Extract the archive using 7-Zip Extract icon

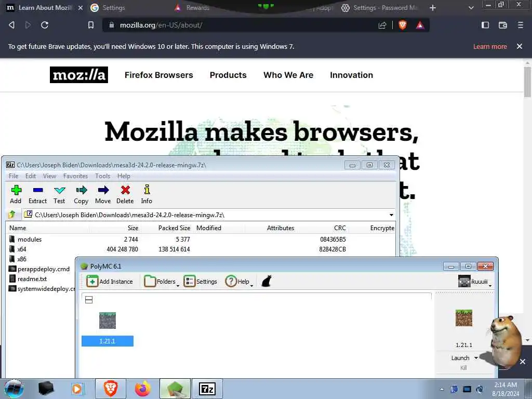tap(37, 194)
